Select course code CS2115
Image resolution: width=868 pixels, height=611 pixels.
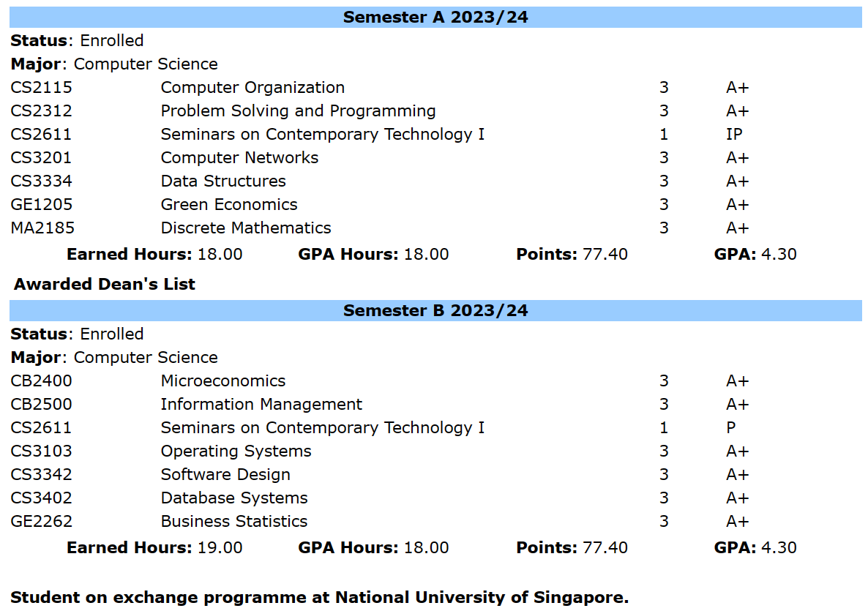pos(42,88)
